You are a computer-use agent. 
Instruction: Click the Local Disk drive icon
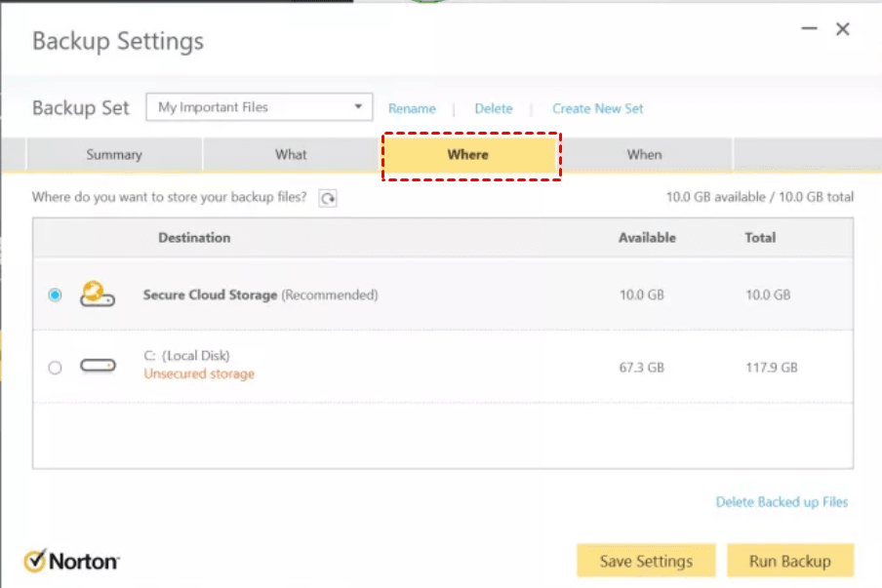pyautogui.click(x=98, y=366)
